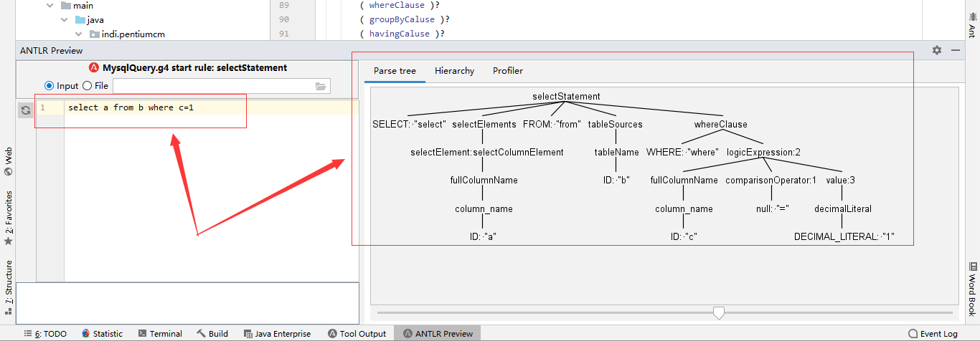Open the Word Book side panel

[x=971, y=289]
